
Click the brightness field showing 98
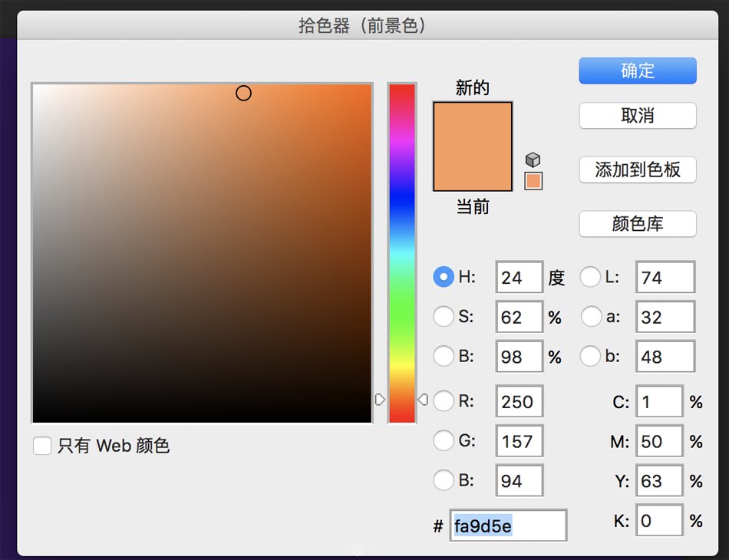coord(520,357)
